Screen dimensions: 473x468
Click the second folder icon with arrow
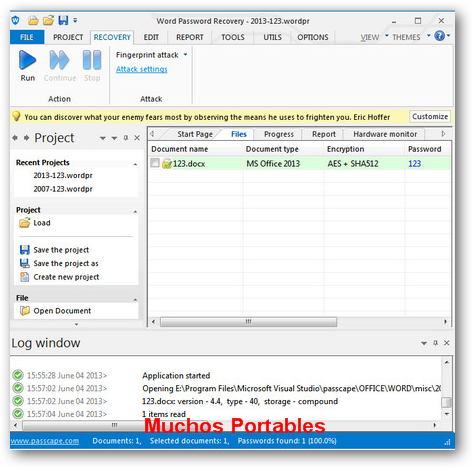click(48, 21)
